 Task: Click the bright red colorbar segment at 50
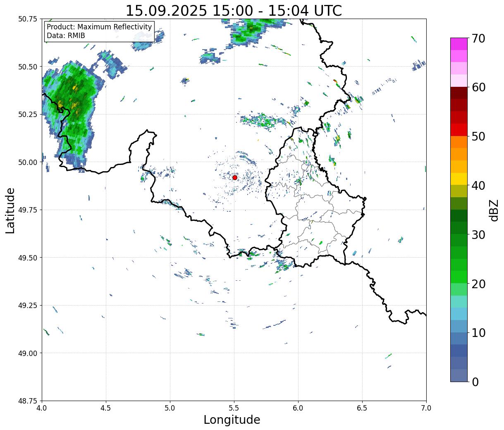click(x=459, y=130)
